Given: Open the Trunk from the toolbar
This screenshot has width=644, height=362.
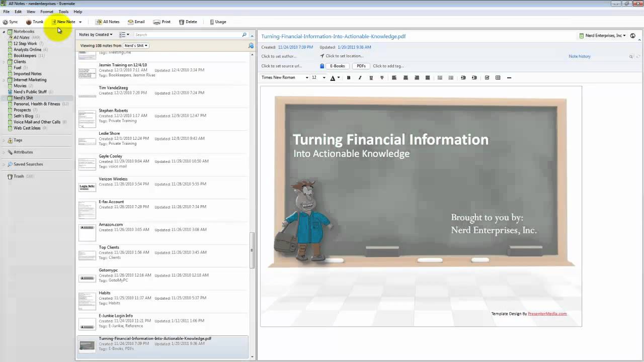Looking at the screenshot, I should tap(35, 22).
